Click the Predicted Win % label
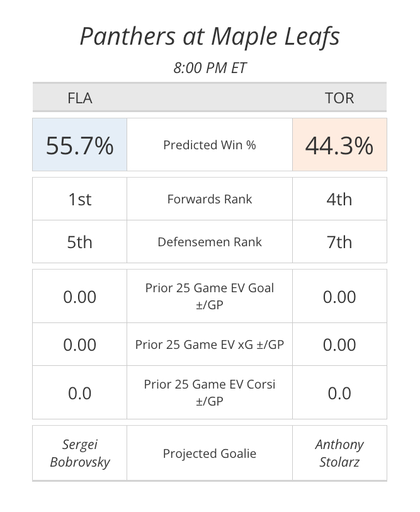The image size is (420, 512). point(210,145)
